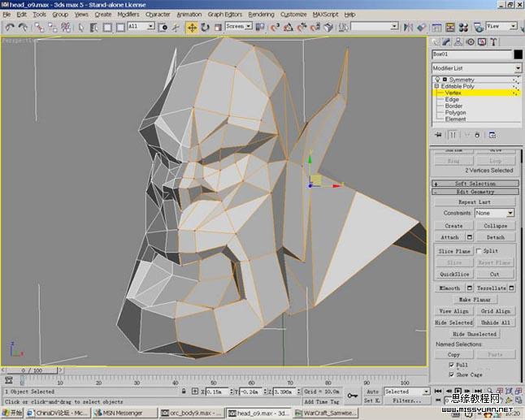Click the Bind to Space Warp icon
Screen dimensions: 525x420
[66, 27]
